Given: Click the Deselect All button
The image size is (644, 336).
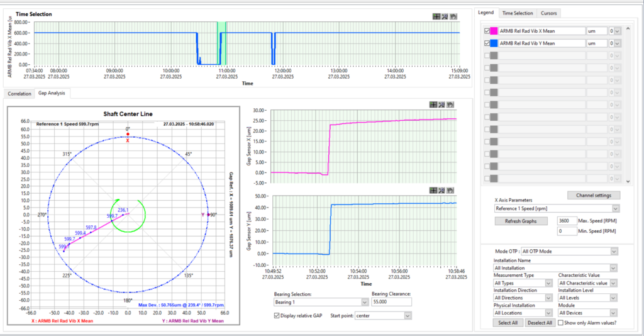Looking at the screenshot, I should click(540, 323).
